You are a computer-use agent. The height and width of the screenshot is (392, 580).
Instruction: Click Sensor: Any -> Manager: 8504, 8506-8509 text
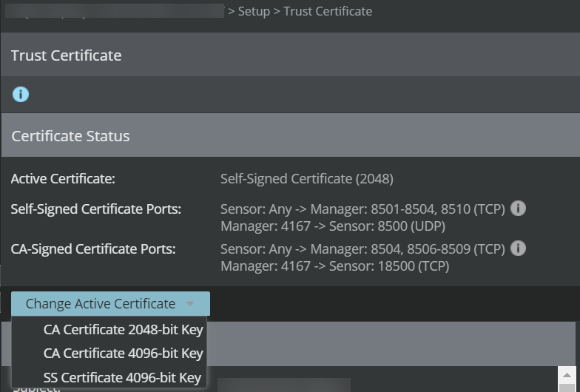click(x=362, y=249)
